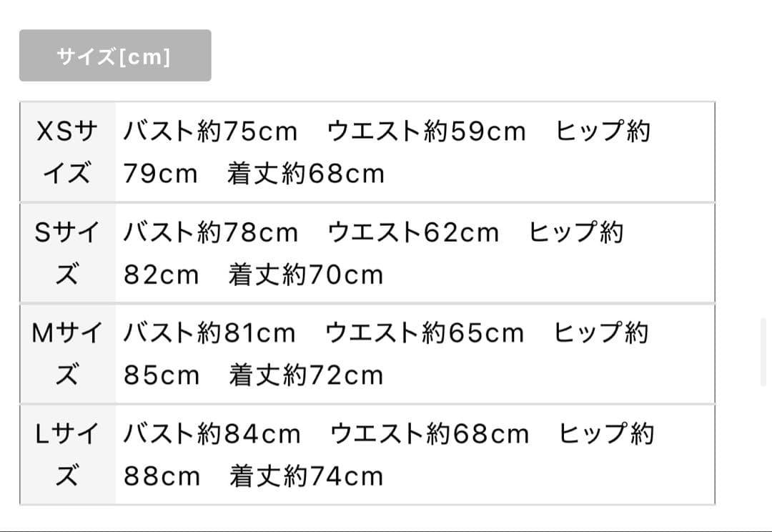Click the 着丈約70cm measurement
The width and height of the screenshot is (772, 532).
(x=306, y=275)
